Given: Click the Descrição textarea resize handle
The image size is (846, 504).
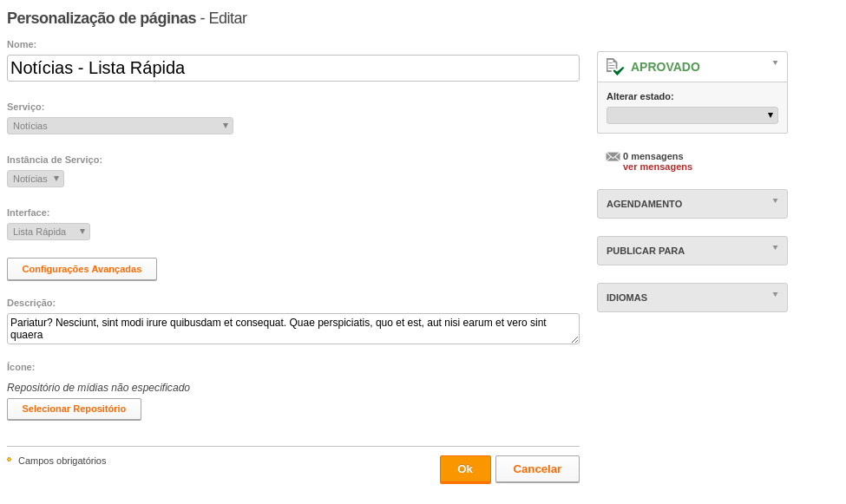Looking at the screenshot, I should click(575, 339).
